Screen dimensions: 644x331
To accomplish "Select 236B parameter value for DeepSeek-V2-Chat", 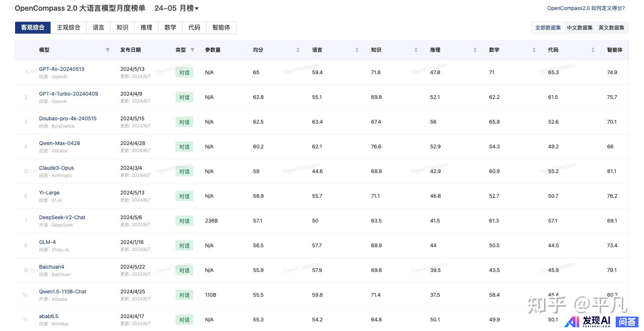I will point(211,221).
